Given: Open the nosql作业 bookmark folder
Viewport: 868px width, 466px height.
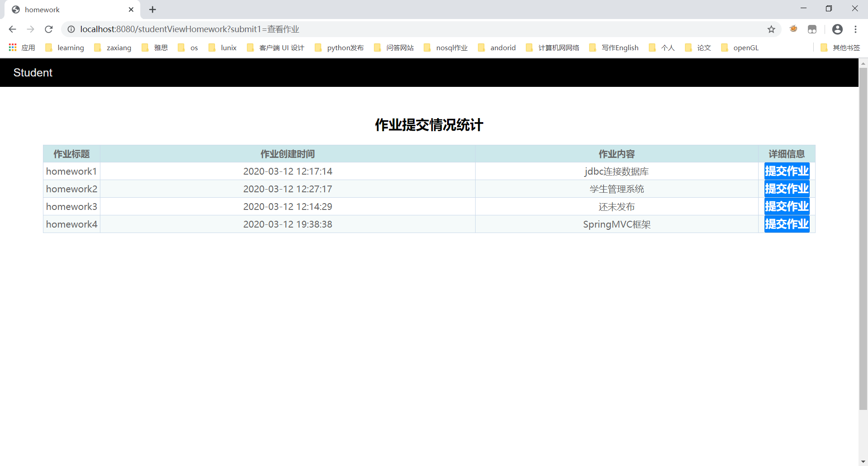Looking at the screenshot, I should coord(451,48).
